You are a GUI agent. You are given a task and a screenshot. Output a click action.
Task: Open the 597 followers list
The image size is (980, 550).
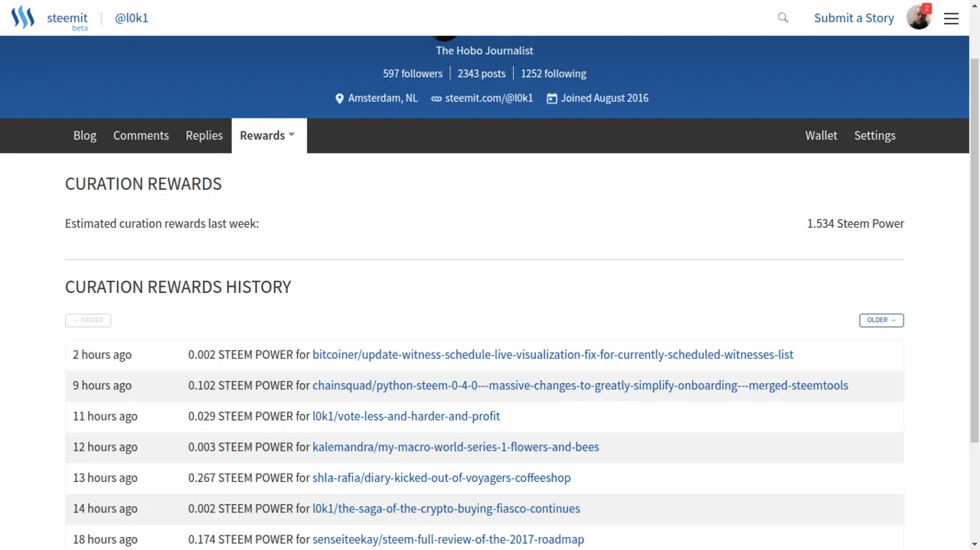(413, 73)
